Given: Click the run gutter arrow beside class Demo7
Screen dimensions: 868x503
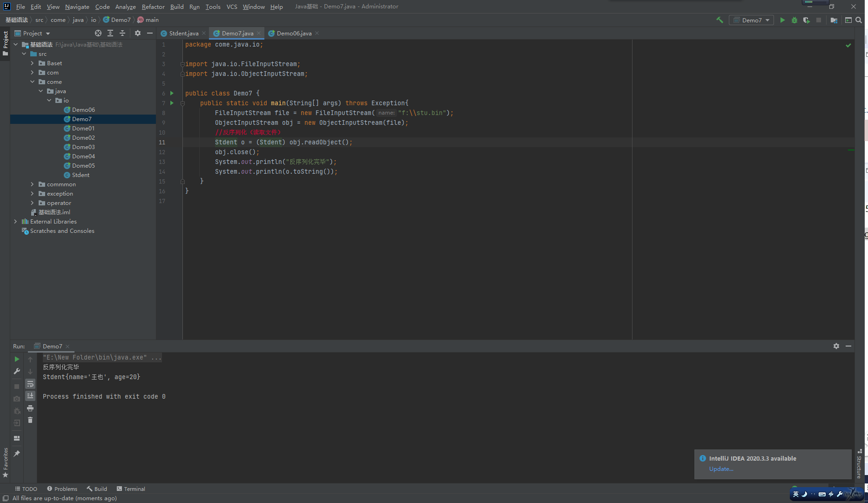Looking at the screenshot, I should [x=172, y=93].
